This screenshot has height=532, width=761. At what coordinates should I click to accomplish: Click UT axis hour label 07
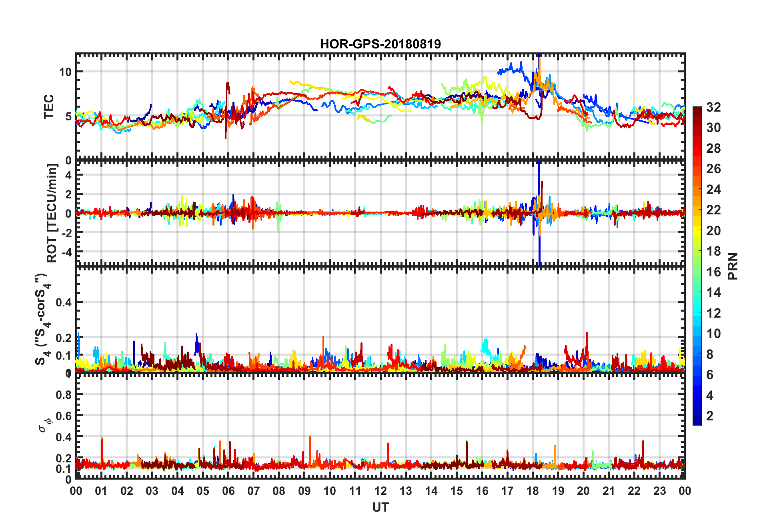coord(254,491)
